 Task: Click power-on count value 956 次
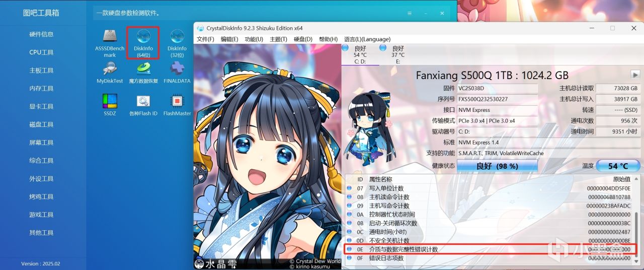[x=618, y=121]
